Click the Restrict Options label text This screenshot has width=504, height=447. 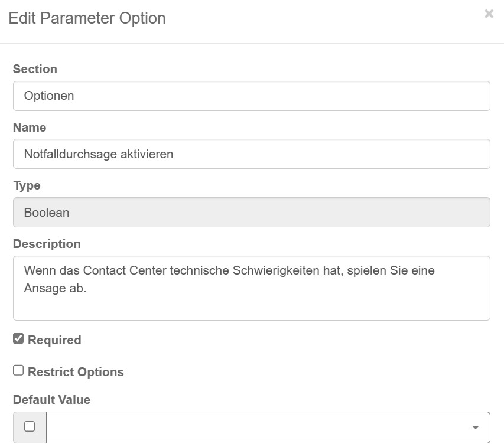(76, 372)
